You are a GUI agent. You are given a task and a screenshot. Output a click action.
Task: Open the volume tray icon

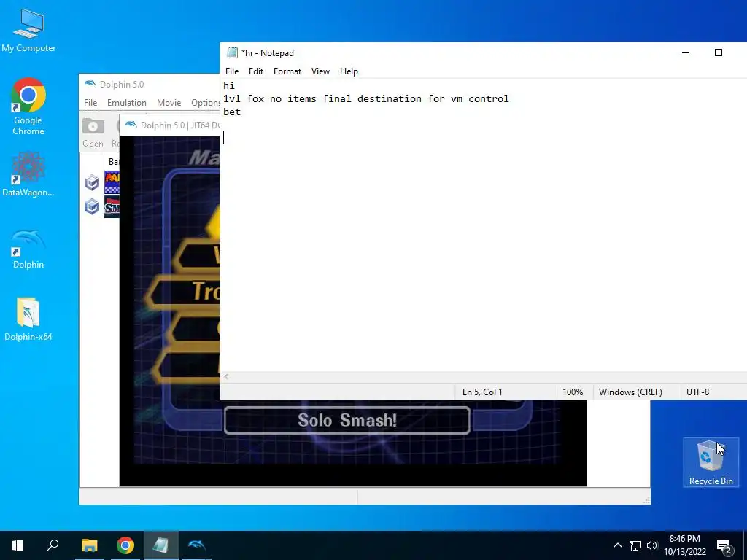pyautogui.click(x=652, y=545)
